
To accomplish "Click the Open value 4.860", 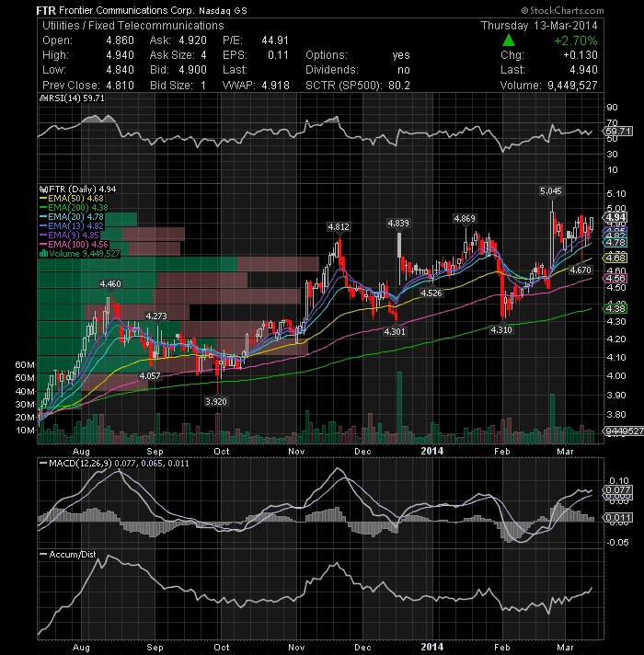I will pos(121,40).
